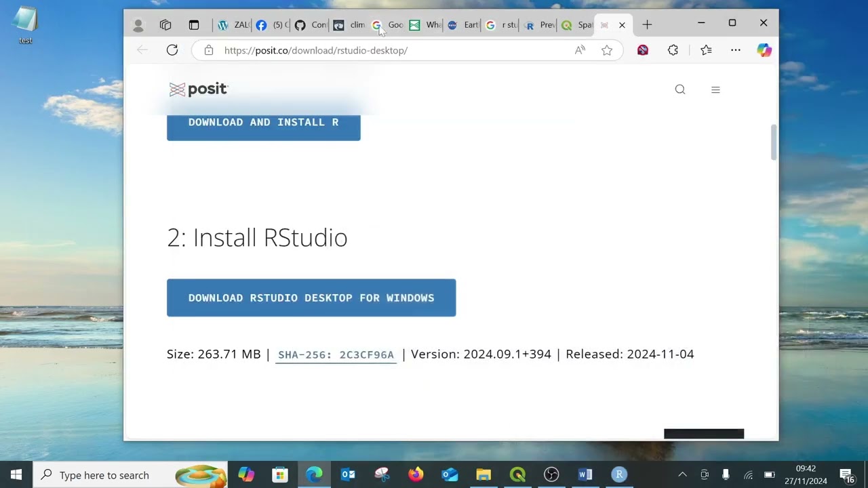Open Snipping Tool taskbar icon

point(382,474)
